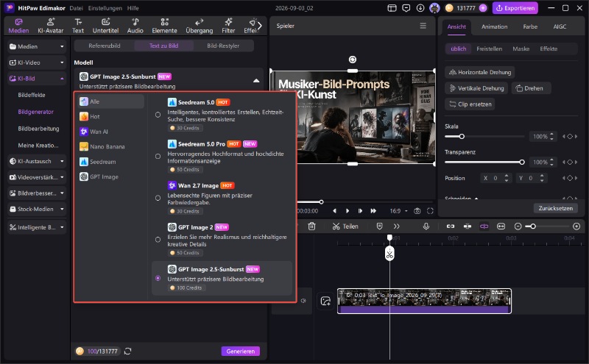Viewport: 589px width, 364px height.
Task: Select Seedream 5.0 Pro radio button
Action: [x=158, y=157]
